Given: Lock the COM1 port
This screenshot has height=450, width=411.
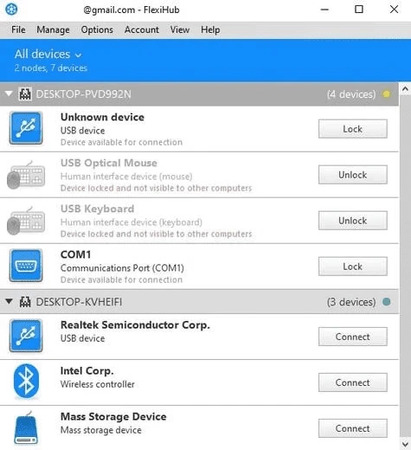Looking at the screenshot, I should click(353, 266).
